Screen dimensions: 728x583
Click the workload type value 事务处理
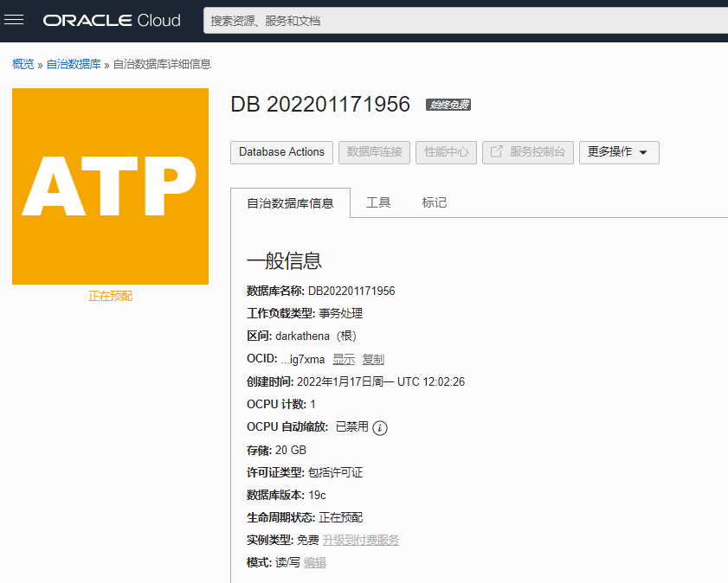(x=341, y=313)
